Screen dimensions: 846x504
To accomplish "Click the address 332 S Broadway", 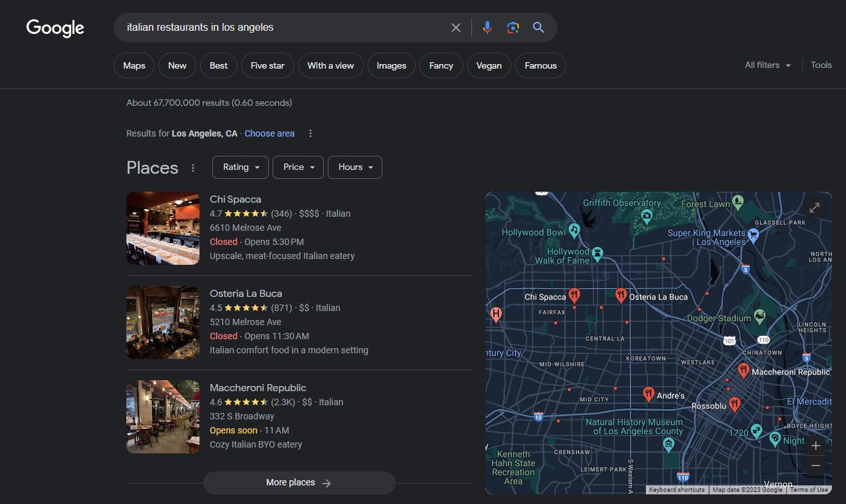I will click(x=242, y=416).
